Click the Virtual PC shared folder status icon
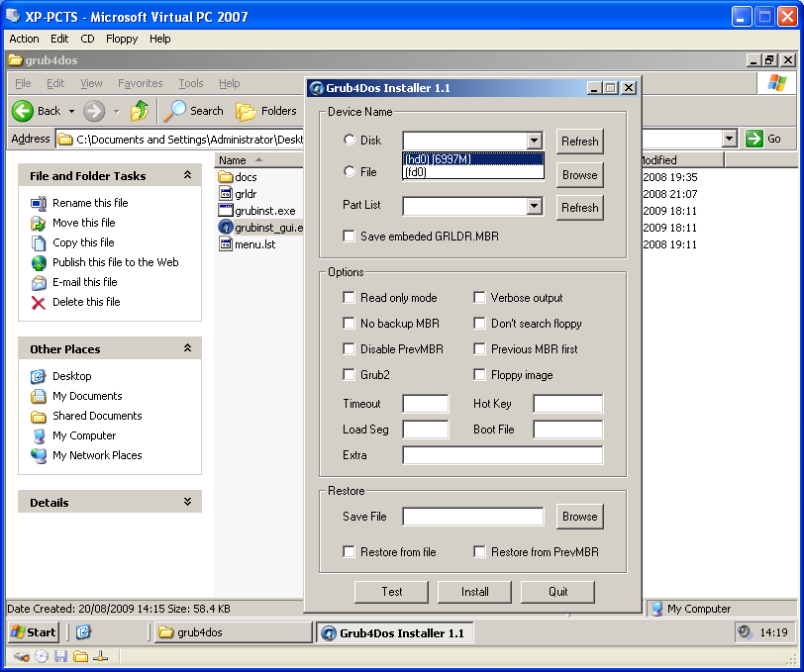The image size is (804, 672). pyautogui.click(x=80, y=656)
